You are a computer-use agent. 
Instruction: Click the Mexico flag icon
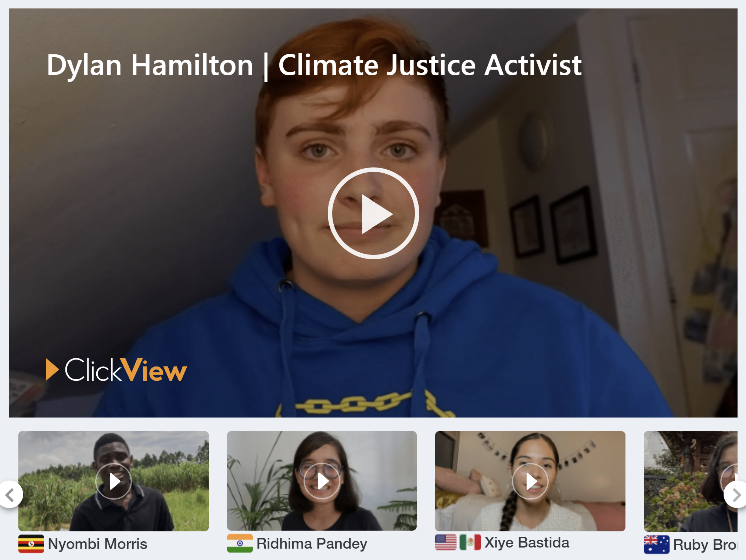click(470, 542)
